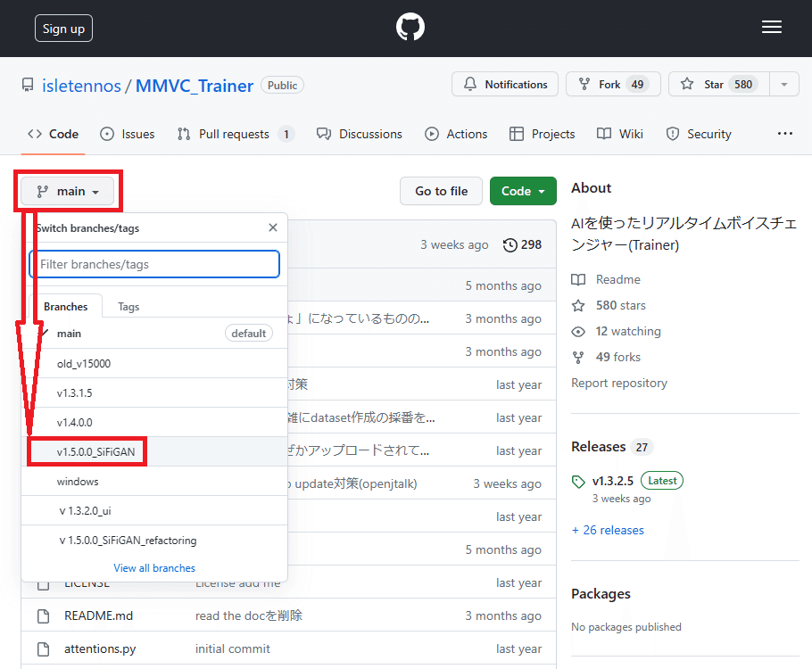Click the GitHub logo icon

pyautogui.click(x=410, y=27)
